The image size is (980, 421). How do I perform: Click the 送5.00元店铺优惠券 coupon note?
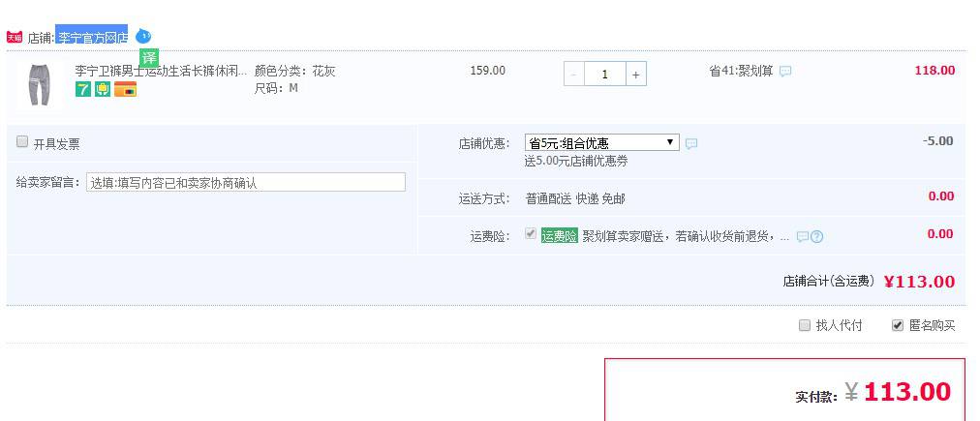pyautogui.click(x=576, y=162)
